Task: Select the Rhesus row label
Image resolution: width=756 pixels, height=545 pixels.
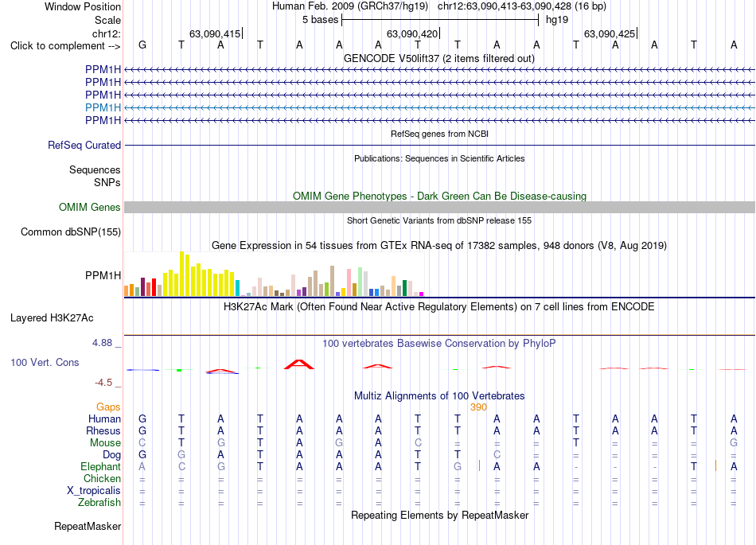Action: [103, 430]
